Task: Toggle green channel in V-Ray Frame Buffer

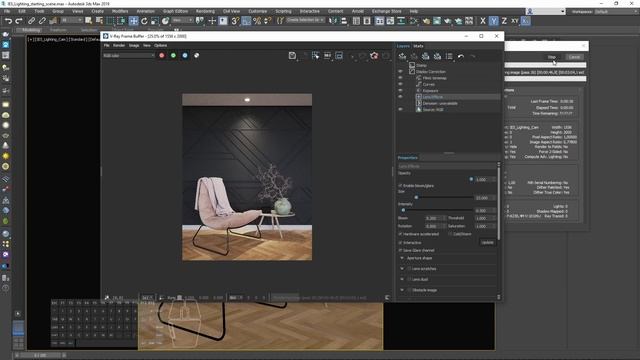Action: (173, 56)
